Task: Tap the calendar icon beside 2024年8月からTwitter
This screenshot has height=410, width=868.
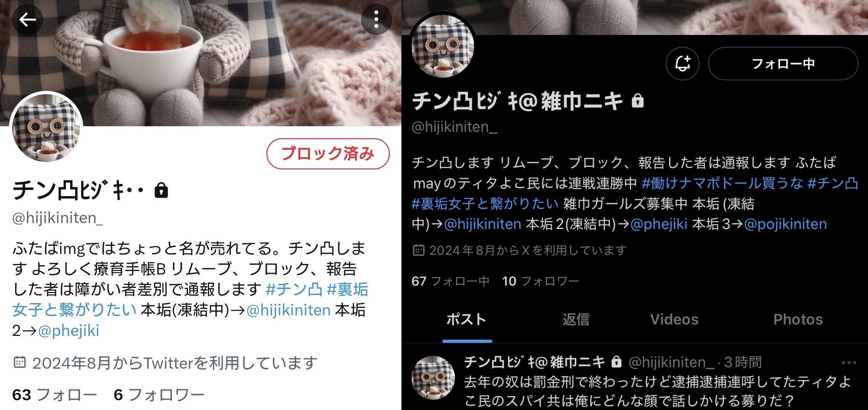Action: (20, 362)
